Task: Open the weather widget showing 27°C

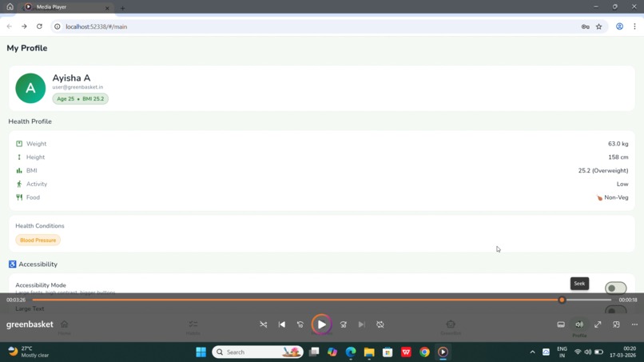Action: (x=29, y=352)
